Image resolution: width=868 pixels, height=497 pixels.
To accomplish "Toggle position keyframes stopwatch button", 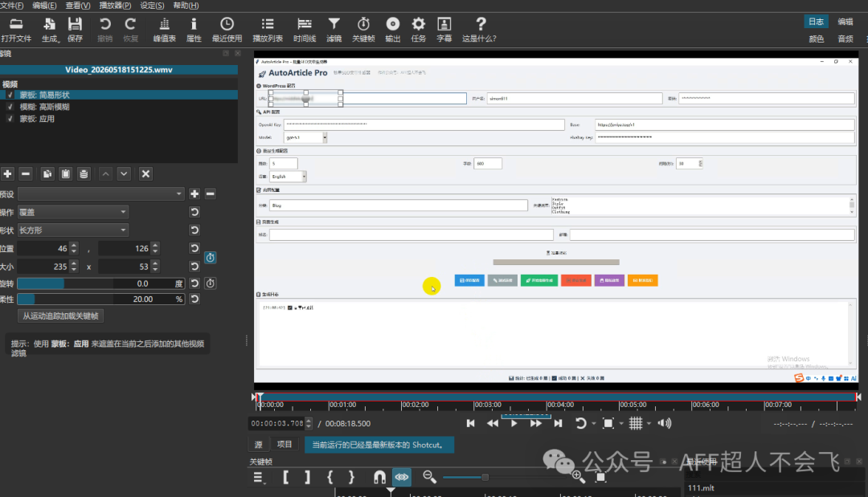I will coord(211,257).
